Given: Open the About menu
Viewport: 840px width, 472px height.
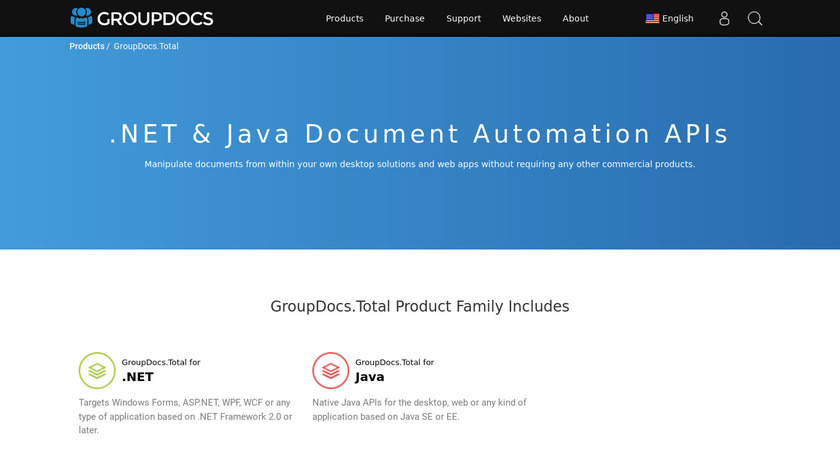Looking at the screenshot, I should (x=575, y=18).
